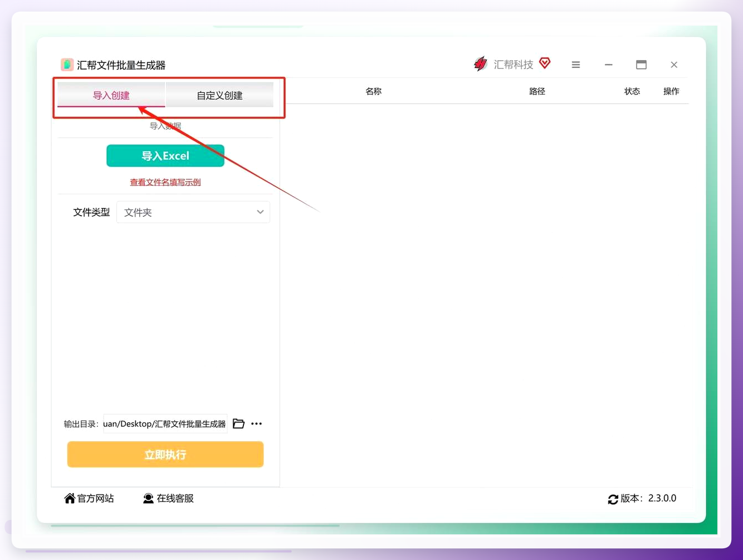
Task: Click the 路径 column header
Action: click(537, 91)
